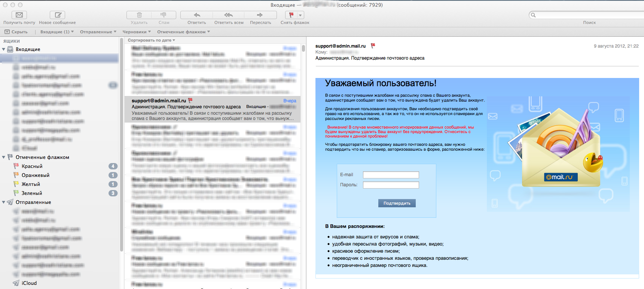Collapse the Отправленные sidebar group triangle

(4, 202)
